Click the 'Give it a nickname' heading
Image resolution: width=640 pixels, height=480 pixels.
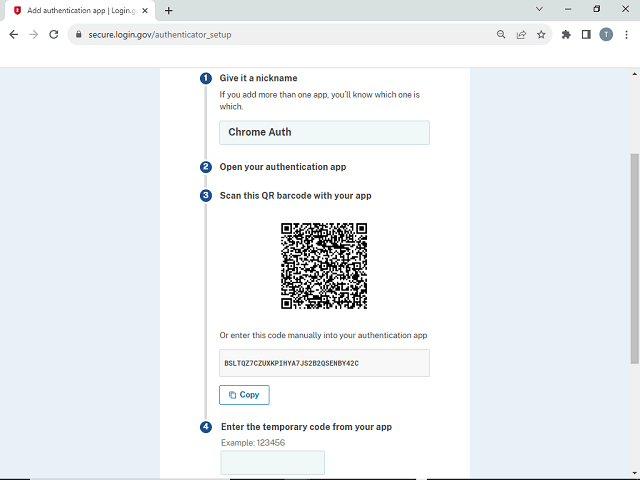[x=258, y=78]
